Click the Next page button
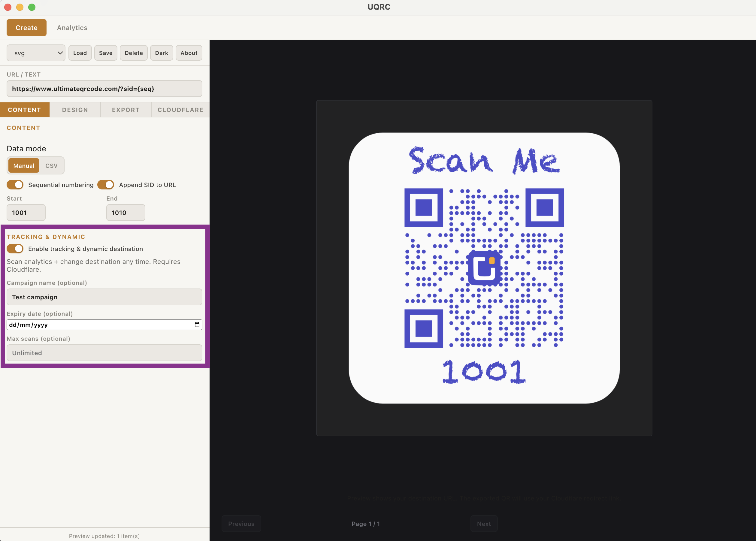 coord(484,524)
